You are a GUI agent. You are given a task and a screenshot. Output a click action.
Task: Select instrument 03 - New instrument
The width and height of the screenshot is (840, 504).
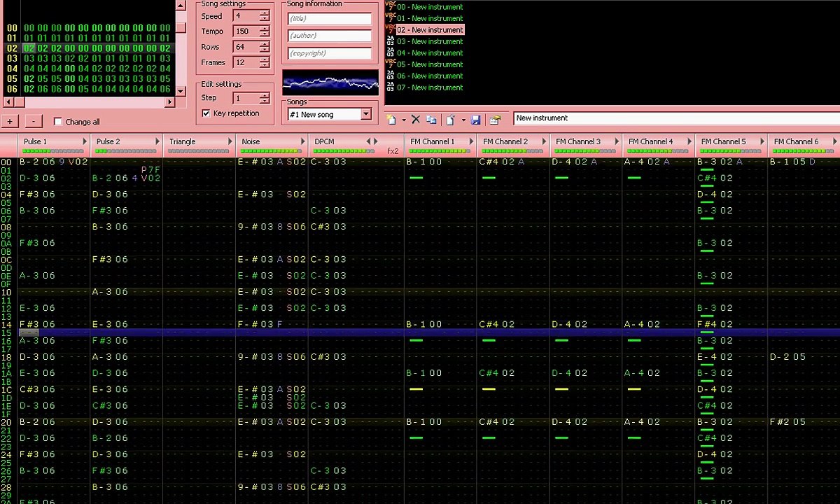tap(430, 41)
